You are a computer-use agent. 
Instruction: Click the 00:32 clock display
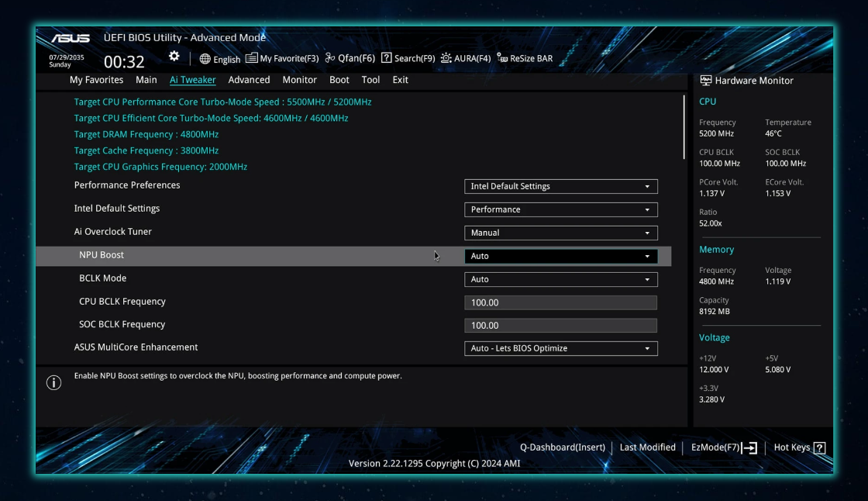pyautogui.click(x=124, y=61)
